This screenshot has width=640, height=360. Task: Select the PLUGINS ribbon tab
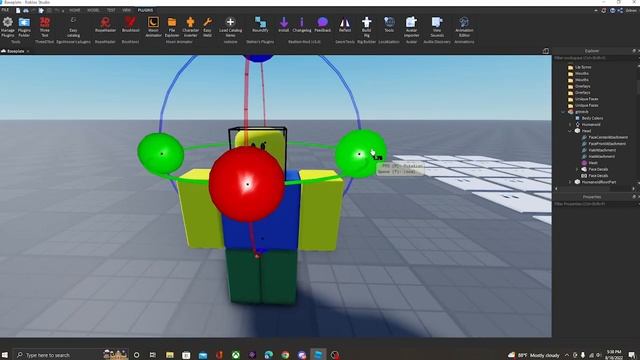[x=145, y=10]
